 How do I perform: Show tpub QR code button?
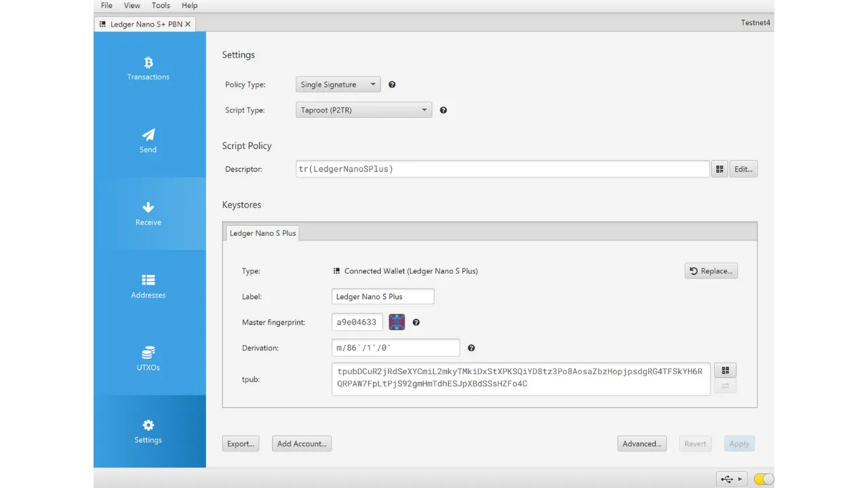726,370
